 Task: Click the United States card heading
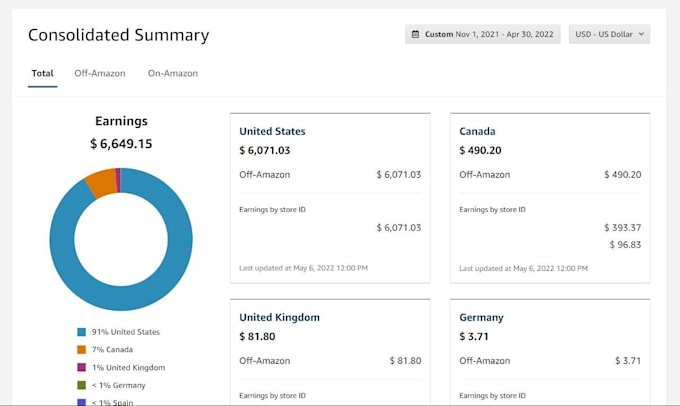click(x=272, y=131)
